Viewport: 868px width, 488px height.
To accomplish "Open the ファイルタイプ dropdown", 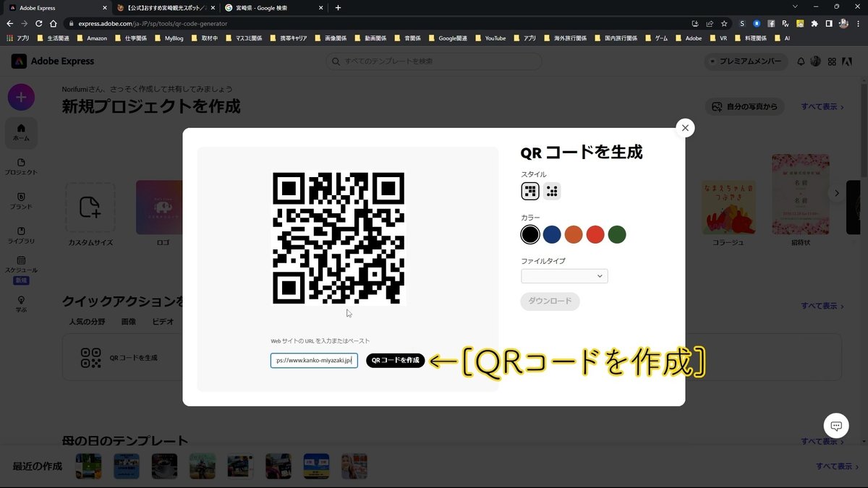I will point(564,275).
